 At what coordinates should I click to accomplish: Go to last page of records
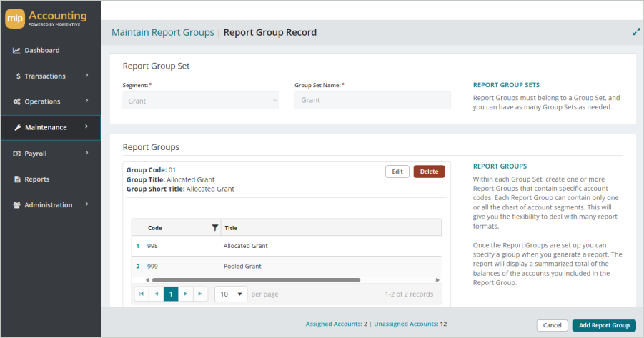pyautogui.click(x=200, y=294)
